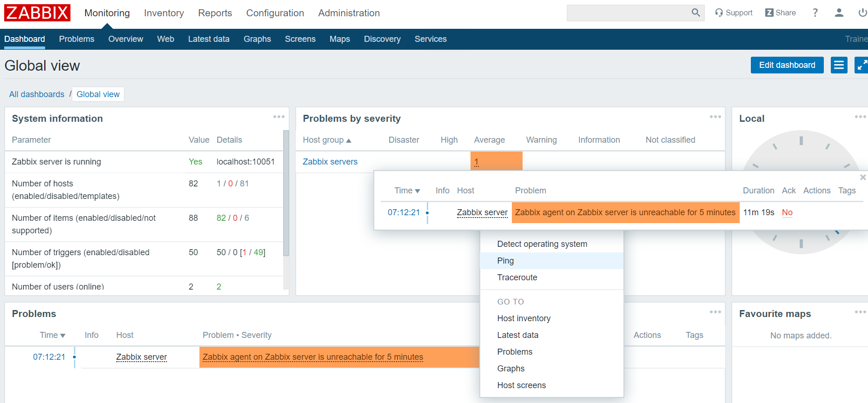Click the localhost:10051 details value
Screen dimensions: 868x403
245,162
